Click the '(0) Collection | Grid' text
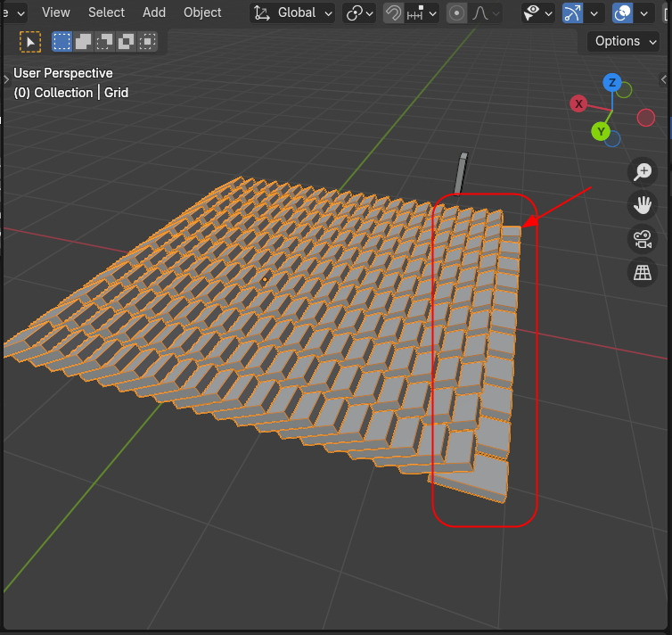 (x=70, y=93)
